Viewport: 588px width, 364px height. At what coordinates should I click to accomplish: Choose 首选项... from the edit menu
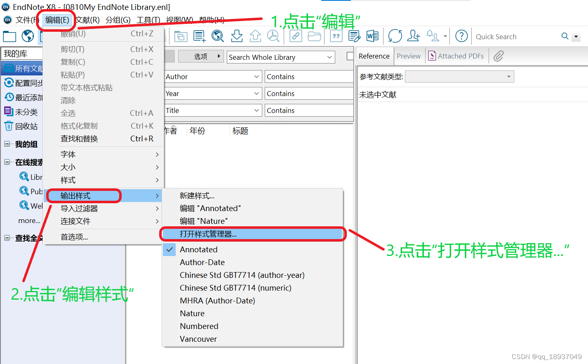click(104, 237)
